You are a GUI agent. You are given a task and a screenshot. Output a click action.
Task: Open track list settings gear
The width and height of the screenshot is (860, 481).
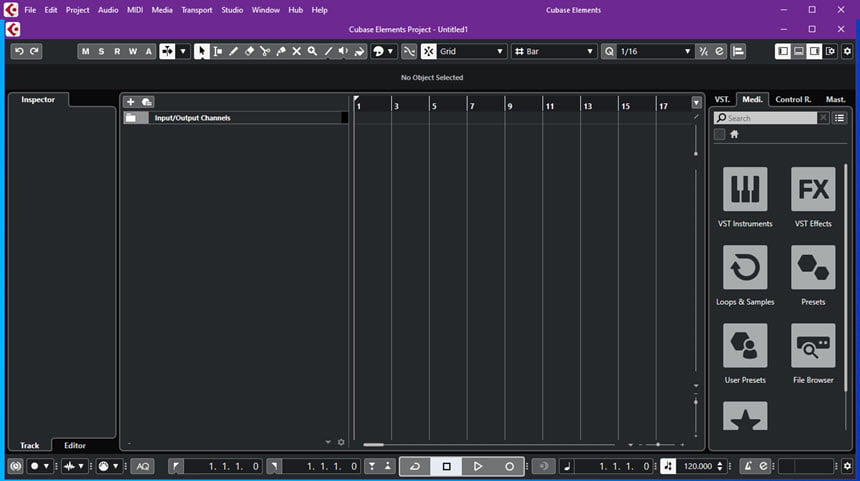[x=341, y=442]
